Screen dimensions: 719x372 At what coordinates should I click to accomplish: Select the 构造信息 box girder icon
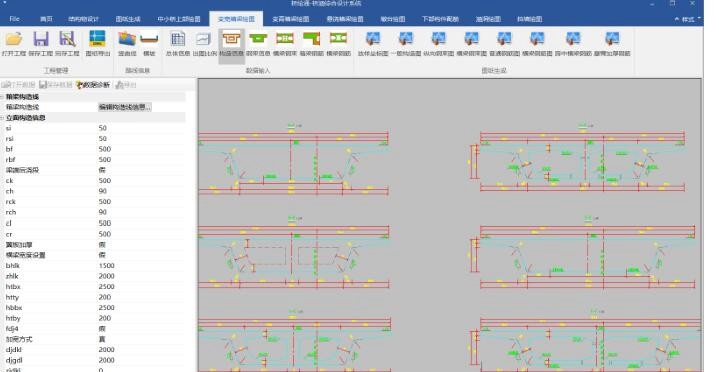(231, 44)
